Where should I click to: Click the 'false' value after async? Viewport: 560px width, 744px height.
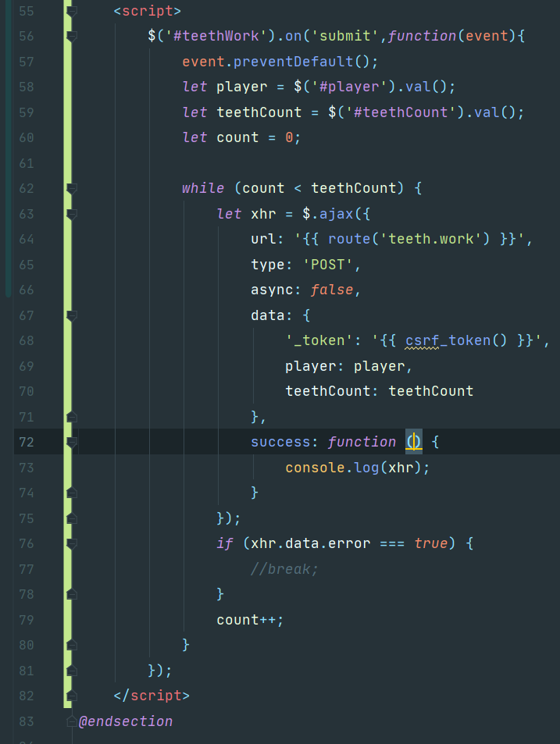coord(332,290)
